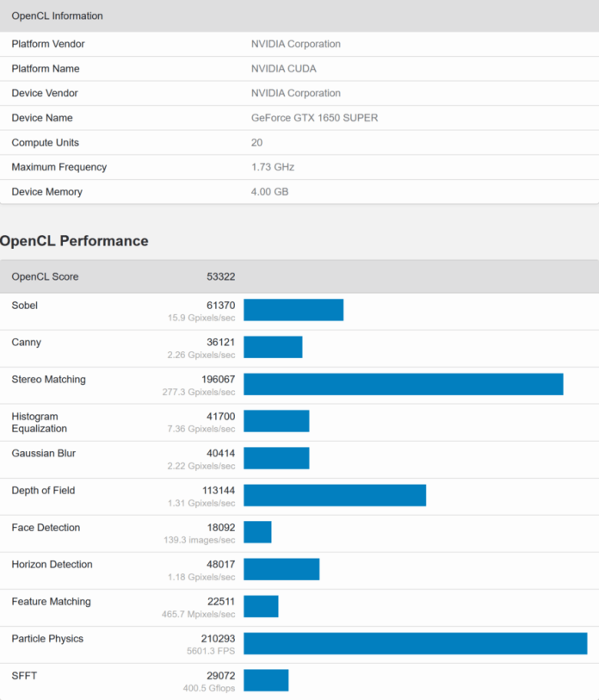Click the GeForce GTX 1650 SUPER device name
The height and width of the screenshot is (700, 599).
click(314, 118)
